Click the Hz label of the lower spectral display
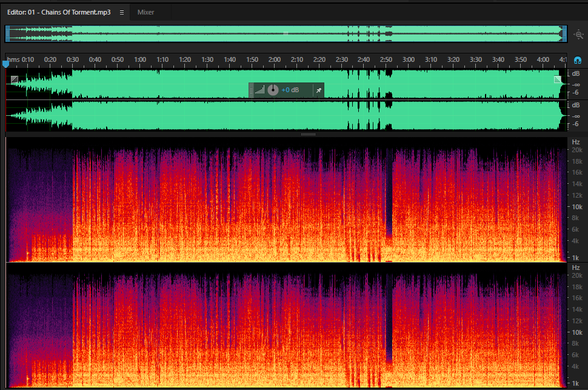Screen dimensions: 588x390 tap(576, 267)
